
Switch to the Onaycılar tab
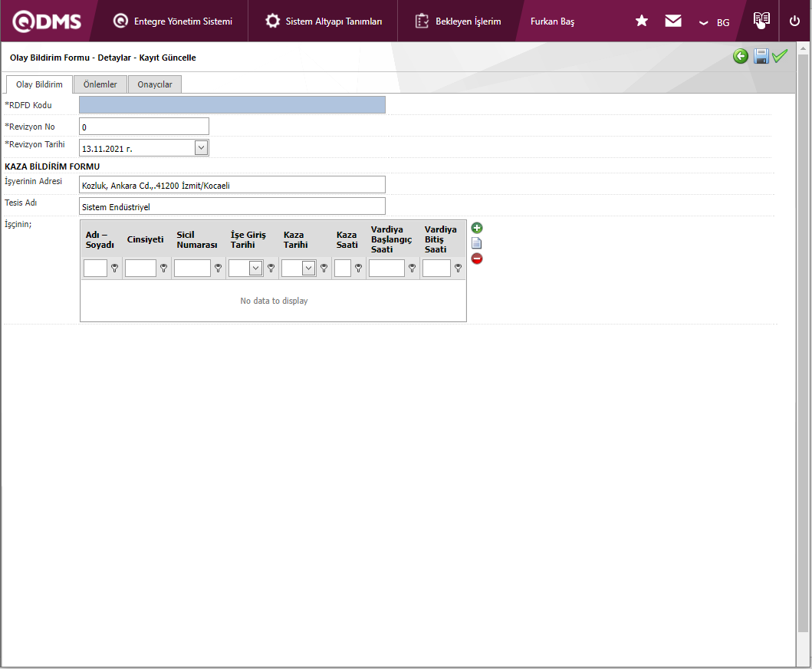pyautogui.click(x=155, y=84)
